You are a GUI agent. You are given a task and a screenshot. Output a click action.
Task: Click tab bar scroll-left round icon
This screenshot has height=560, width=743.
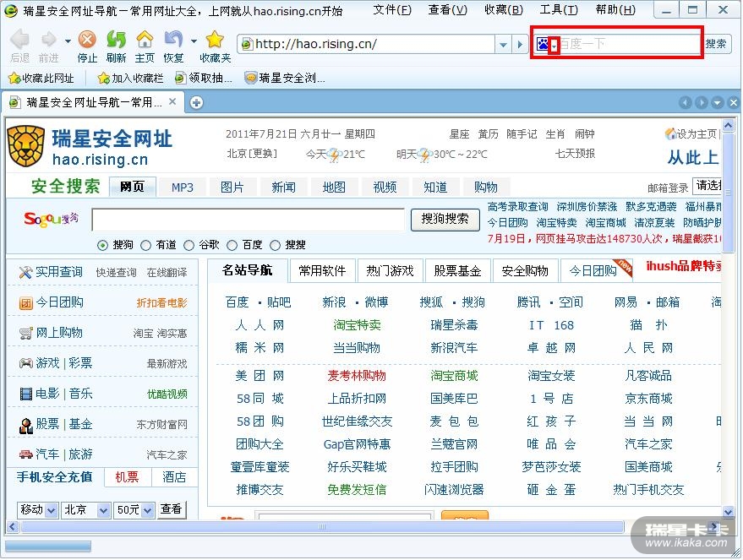(x=686, y=102)
